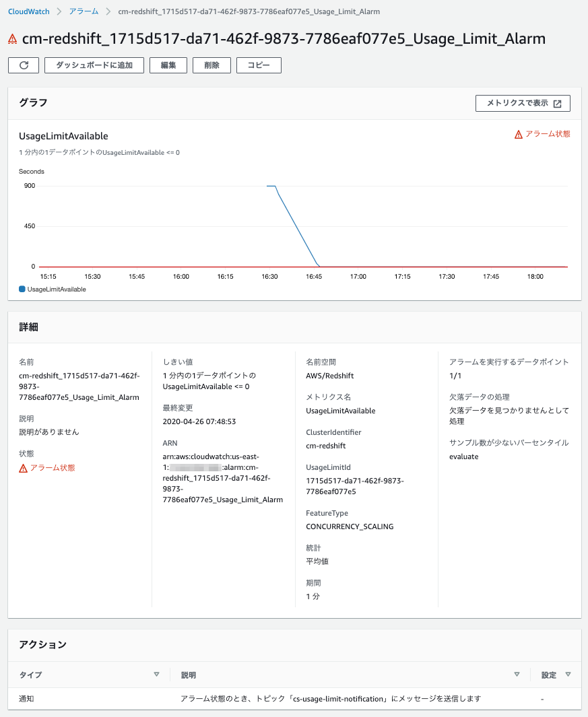Select the 通知 row in the アクション table
The image size is (588, 717).
tap(26, 698)
